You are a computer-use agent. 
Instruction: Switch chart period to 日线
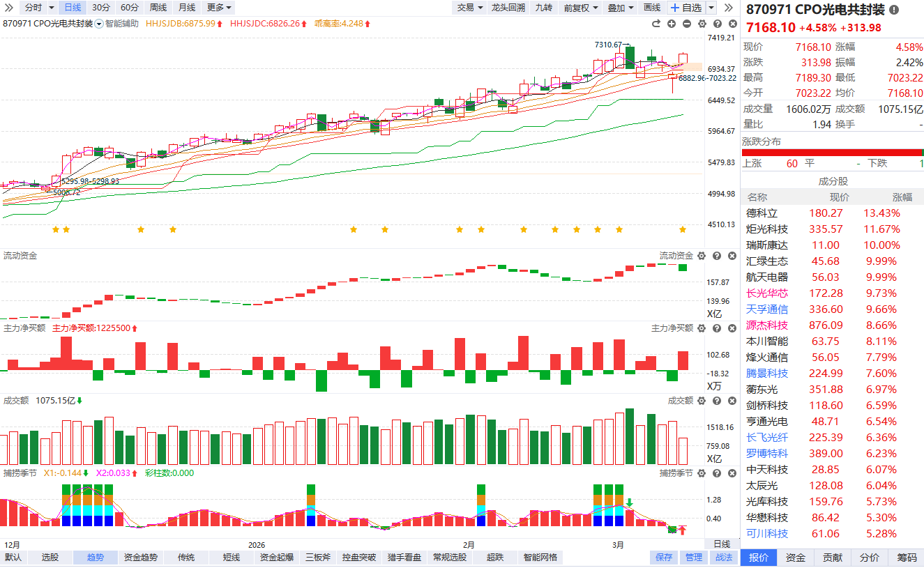[x=72, y=8]
